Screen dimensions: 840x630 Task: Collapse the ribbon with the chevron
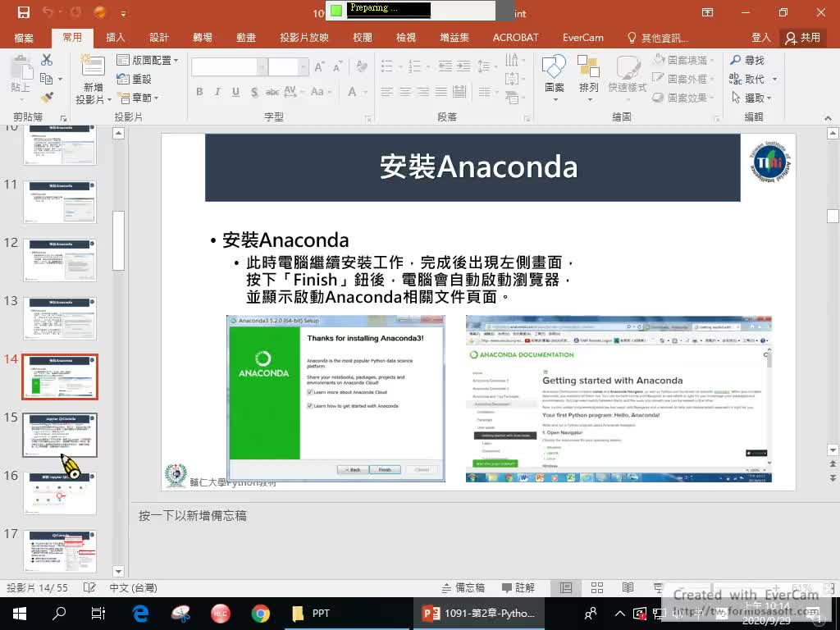(828, 118)
